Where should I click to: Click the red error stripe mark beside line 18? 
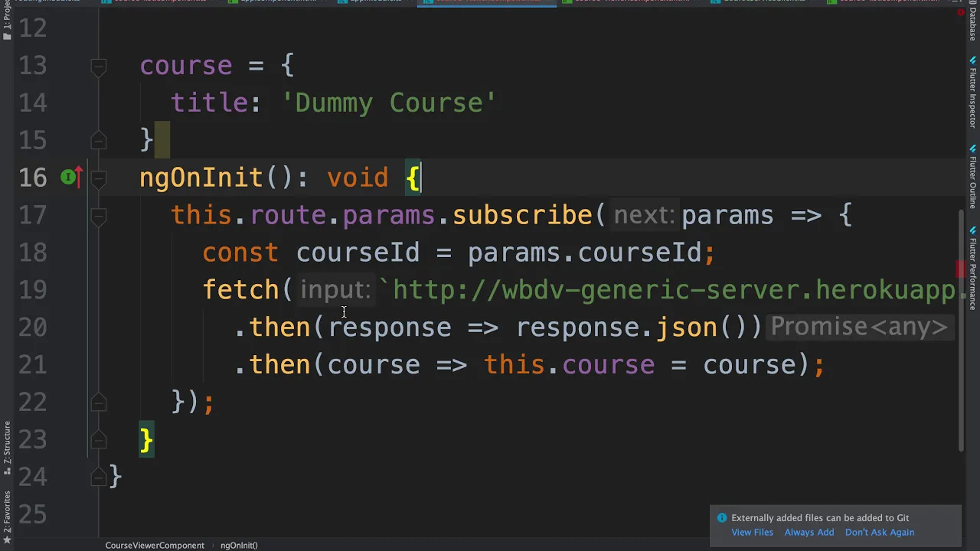click(960, 269)
